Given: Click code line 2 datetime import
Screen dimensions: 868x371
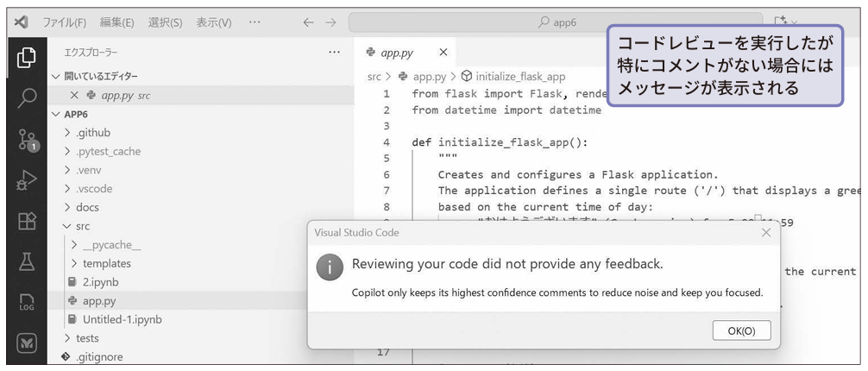Looking at the screenshot, I should [506, 110].
